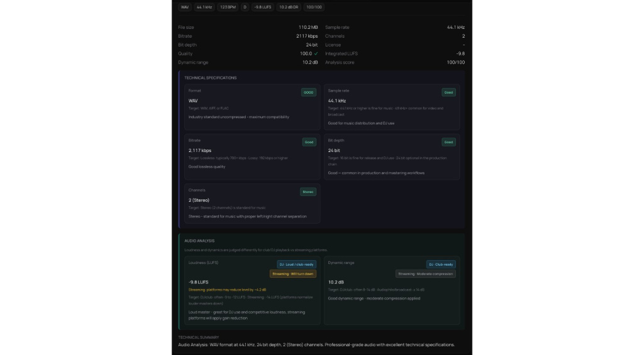The height and width of the screenshot is (355, 644).
Task: Click the 10.2 dB DR chip
Action: [x=289, y=7]
